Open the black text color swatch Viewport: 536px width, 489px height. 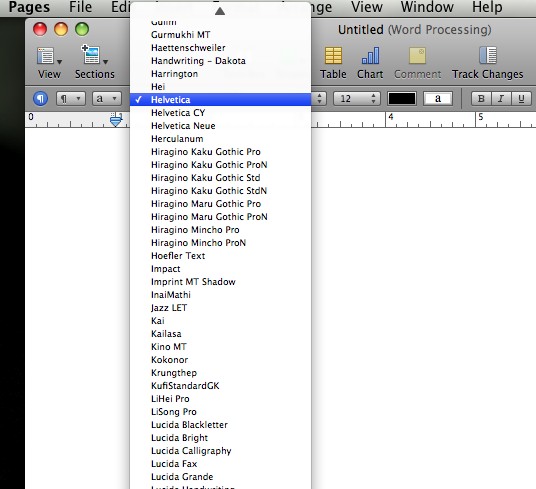402,99
